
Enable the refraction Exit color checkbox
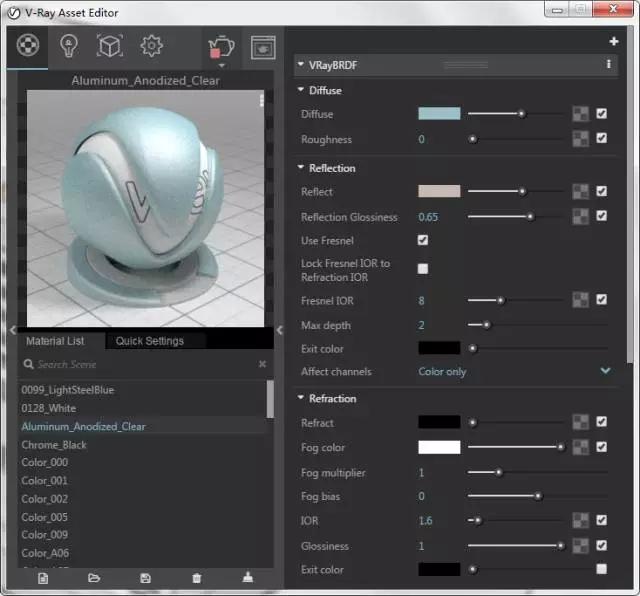[x=601, y=569]
